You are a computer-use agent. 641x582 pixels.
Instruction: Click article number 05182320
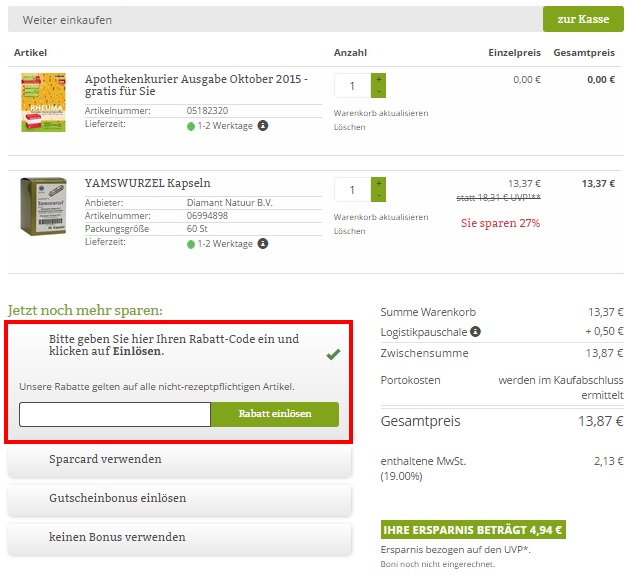[207, 111]
